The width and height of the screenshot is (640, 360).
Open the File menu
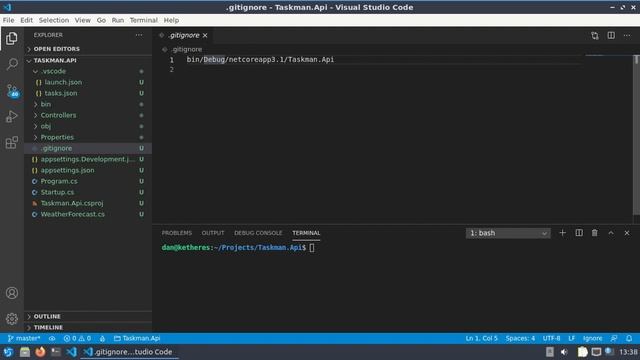(x=8, y=20)
